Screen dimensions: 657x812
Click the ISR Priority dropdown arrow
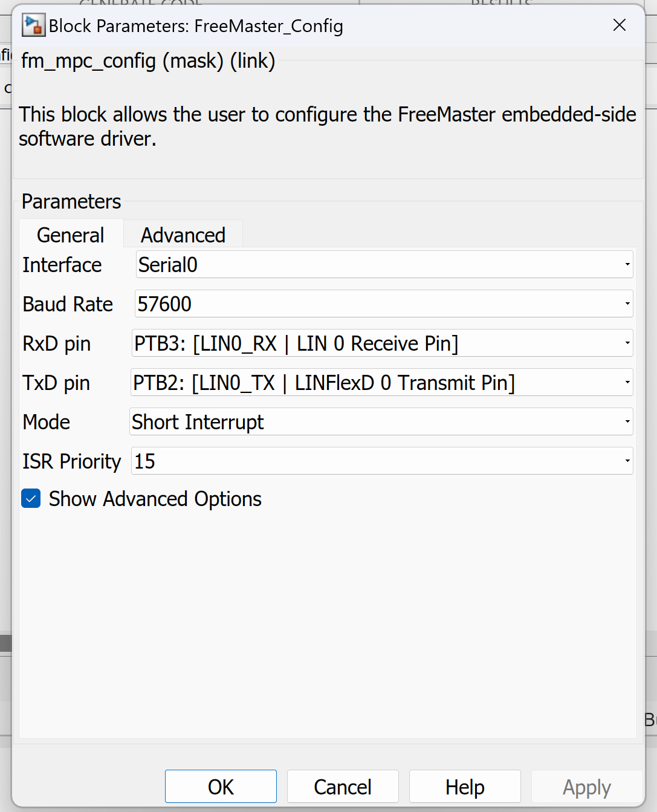coord(627,461)
